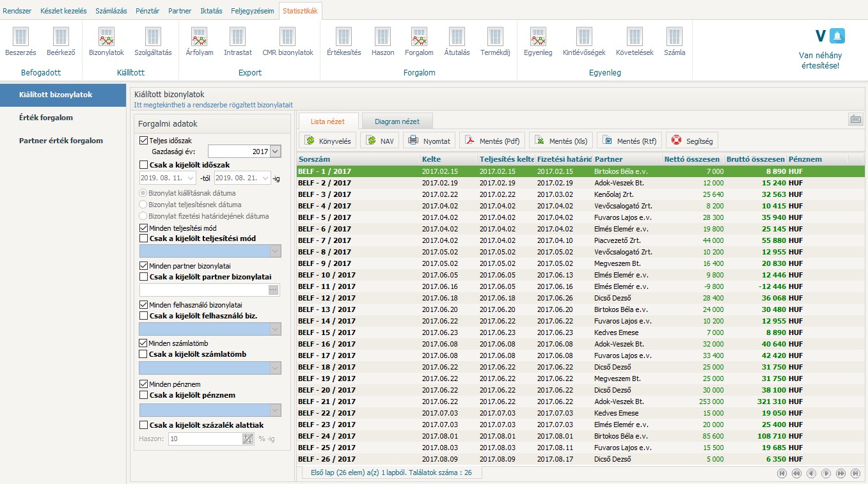This screenshot has width=868, height=484.
Task: Sort by Bruttó összesen column header
Action: (x=755, y=159)
